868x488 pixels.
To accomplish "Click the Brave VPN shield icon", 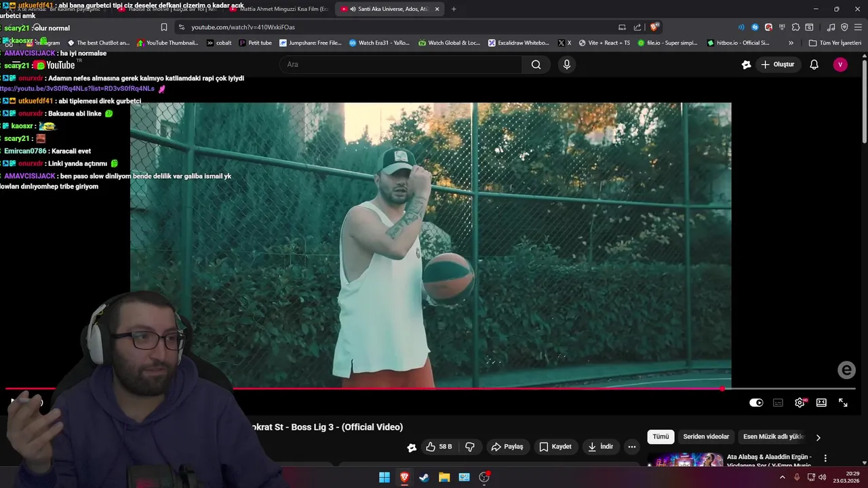I will click(844, 27).
